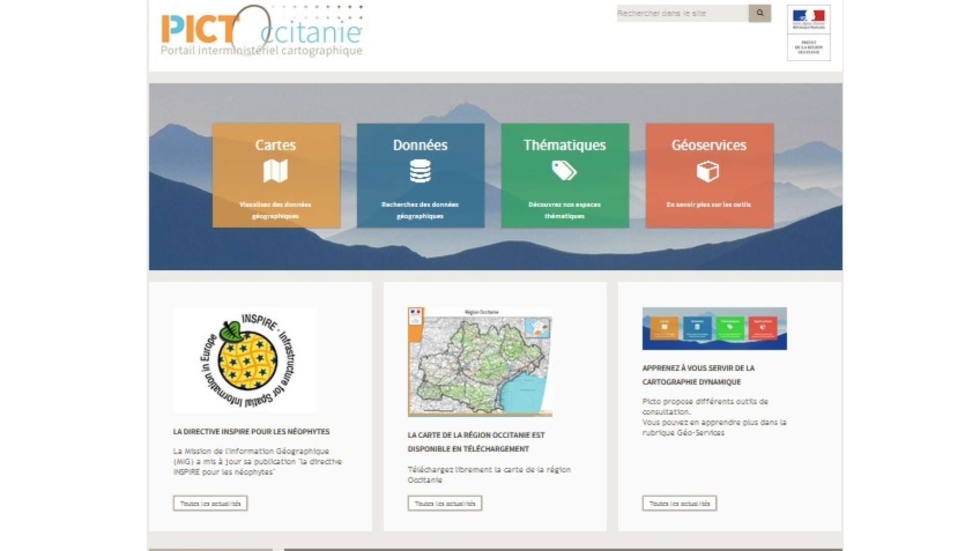Click the INSPIRE directive logo image
Viewport: 980px width, 551px height.
(x=246, y=360)
